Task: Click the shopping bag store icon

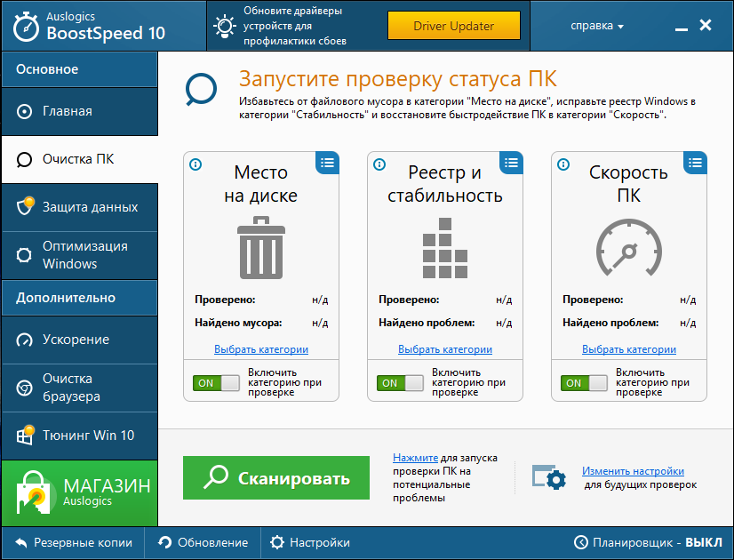Action: pos(34,492)
